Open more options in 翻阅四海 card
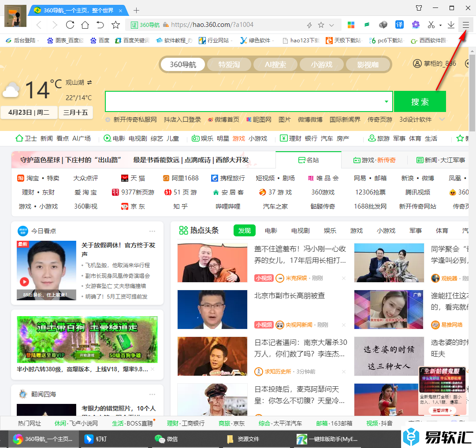Viewport: 476px width, 448px height. [x=152, y=394]
